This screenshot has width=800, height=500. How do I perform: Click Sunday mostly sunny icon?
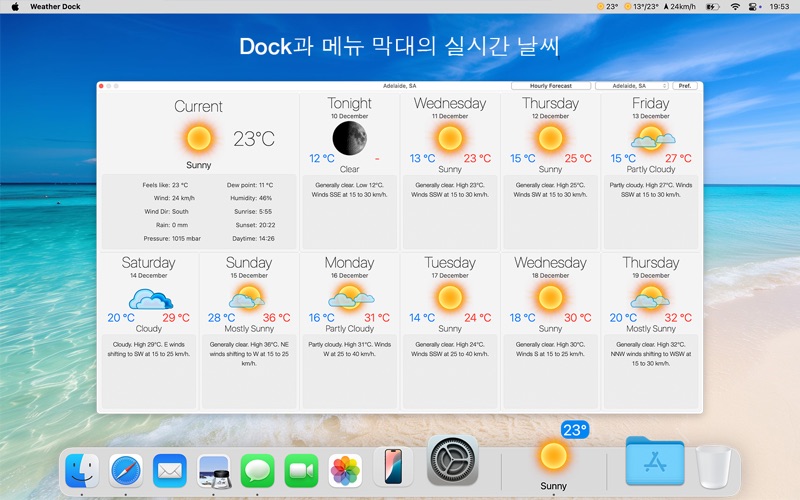point(247,297)
